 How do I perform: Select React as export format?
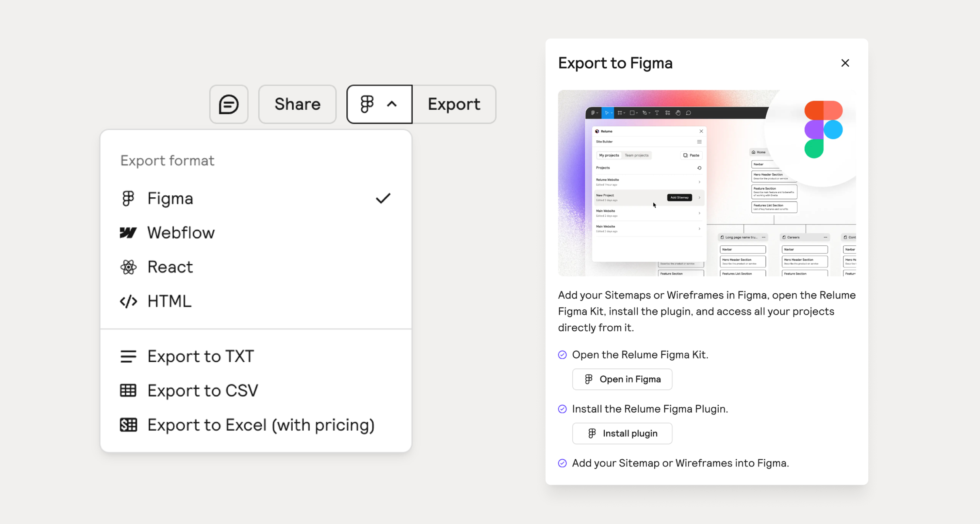256,267
